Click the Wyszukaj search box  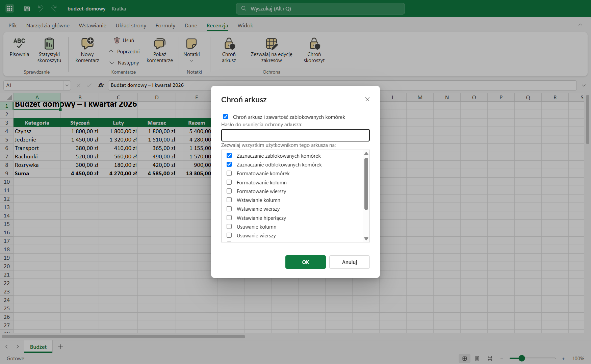click(x=320, y=8)
